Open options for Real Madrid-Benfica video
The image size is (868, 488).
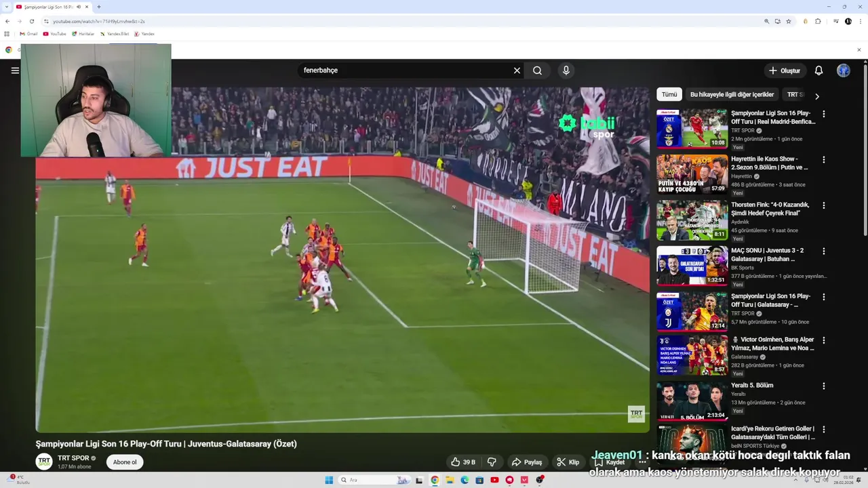point(824,114)
